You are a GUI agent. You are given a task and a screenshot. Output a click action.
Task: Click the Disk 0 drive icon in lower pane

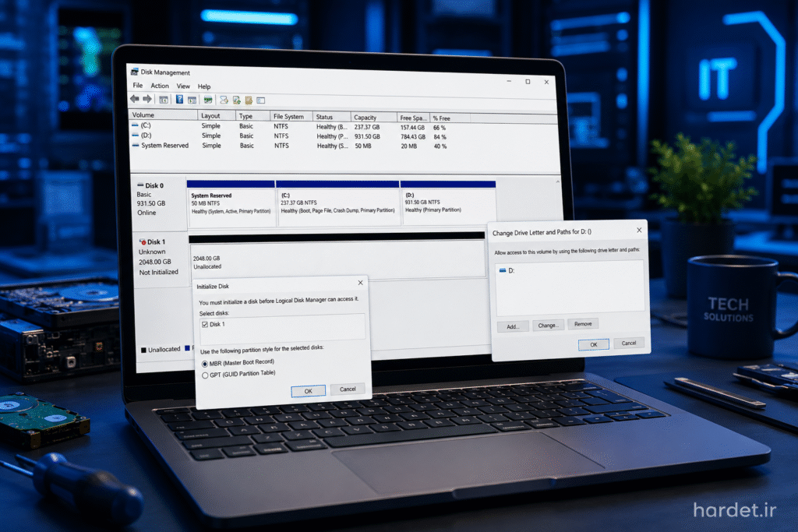click(x=140, y=185)
